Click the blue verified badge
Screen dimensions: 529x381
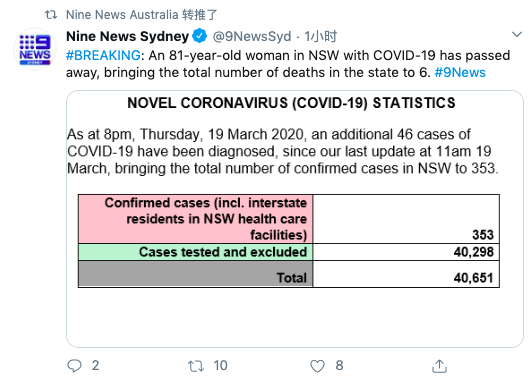click(x=200, y=36)
